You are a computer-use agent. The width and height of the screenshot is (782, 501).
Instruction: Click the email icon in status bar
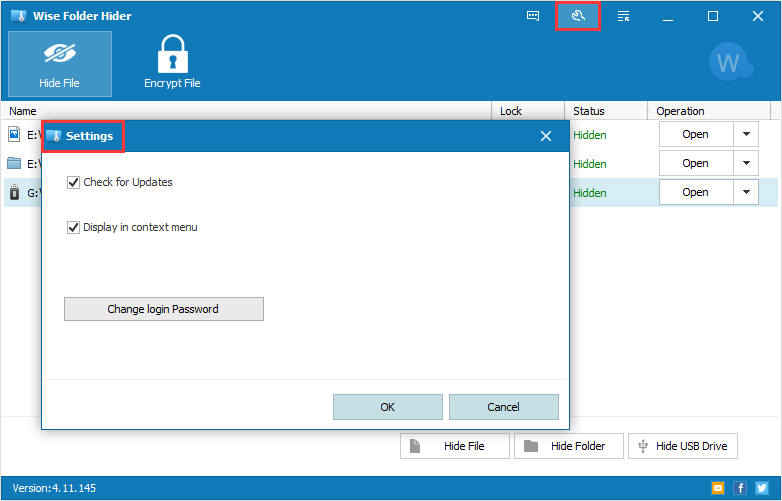[x=718, y=488]
